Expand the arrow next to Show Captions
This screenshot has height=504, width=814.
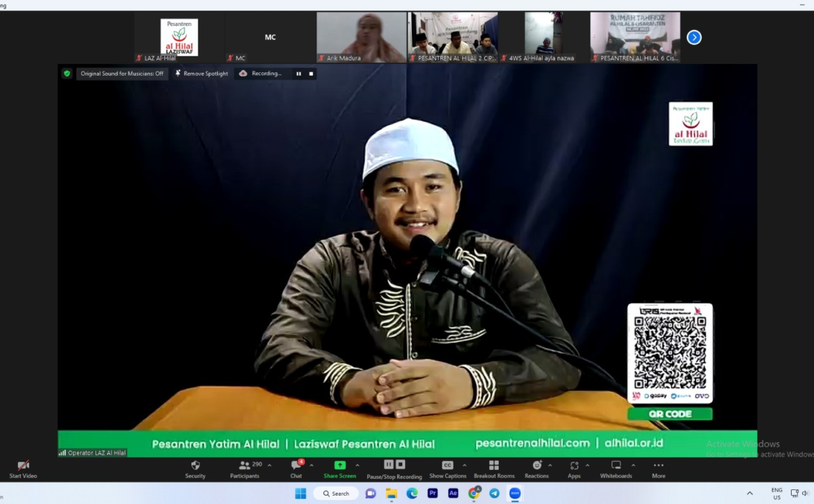(464, 465)
